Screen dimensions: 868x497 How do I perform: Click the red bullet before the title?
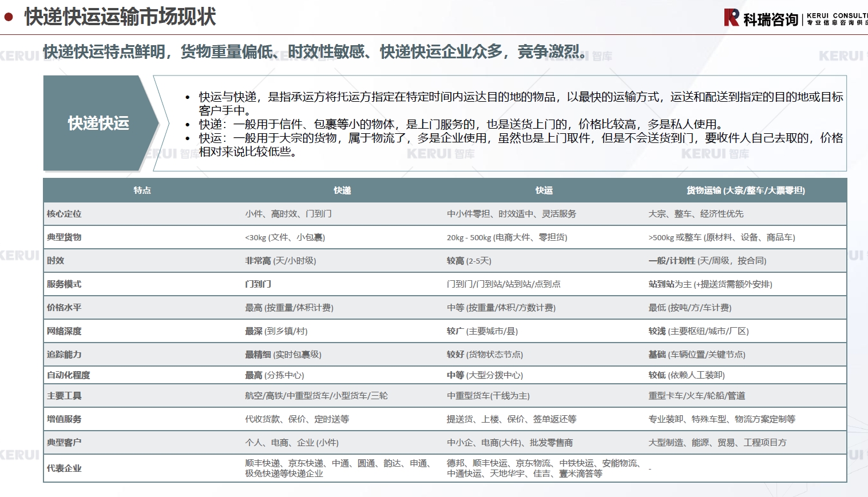point(9,17)
